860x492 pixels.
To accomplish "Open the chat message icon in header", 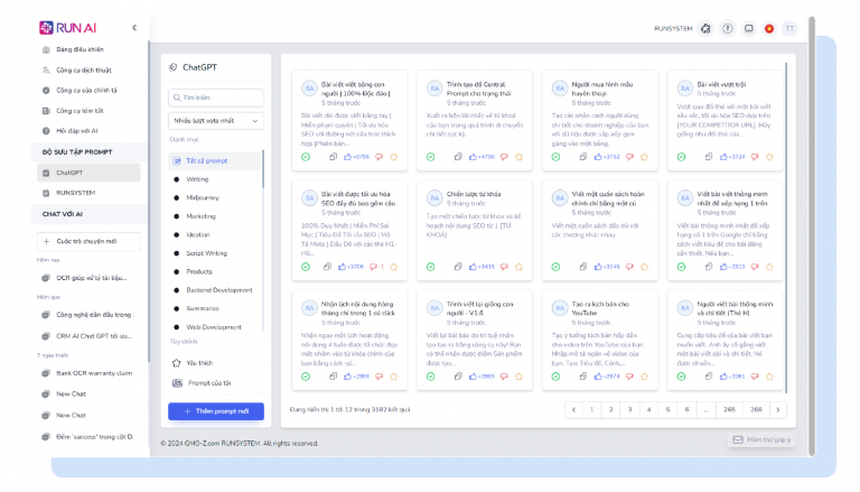I will [x=748, y=29].
